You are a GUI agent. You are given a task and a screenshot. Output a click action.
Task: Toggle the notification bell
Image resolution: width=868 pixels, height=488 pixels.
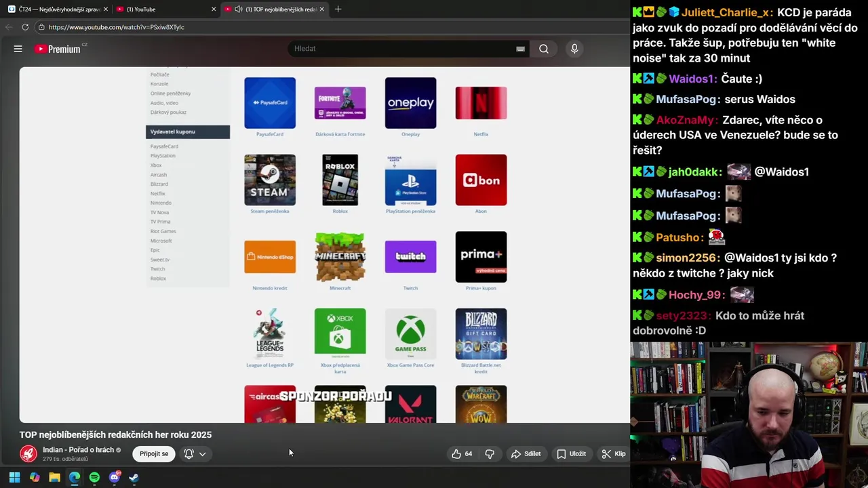coord(189,454)
